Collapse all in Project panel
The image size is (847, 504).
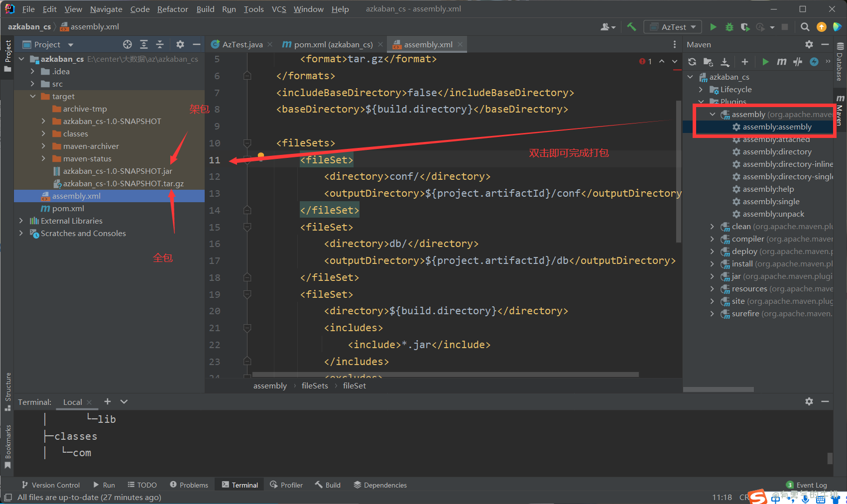click(160, 44)
